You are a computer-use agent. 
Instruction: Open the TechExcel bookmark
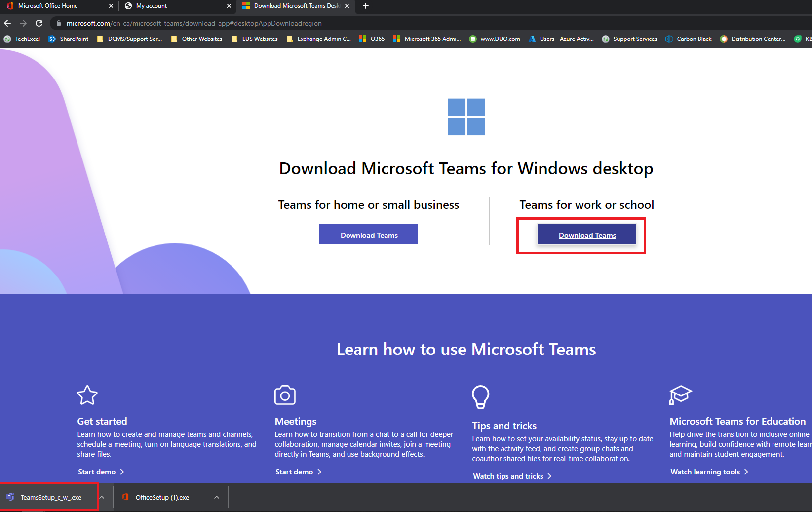[22, 39]
